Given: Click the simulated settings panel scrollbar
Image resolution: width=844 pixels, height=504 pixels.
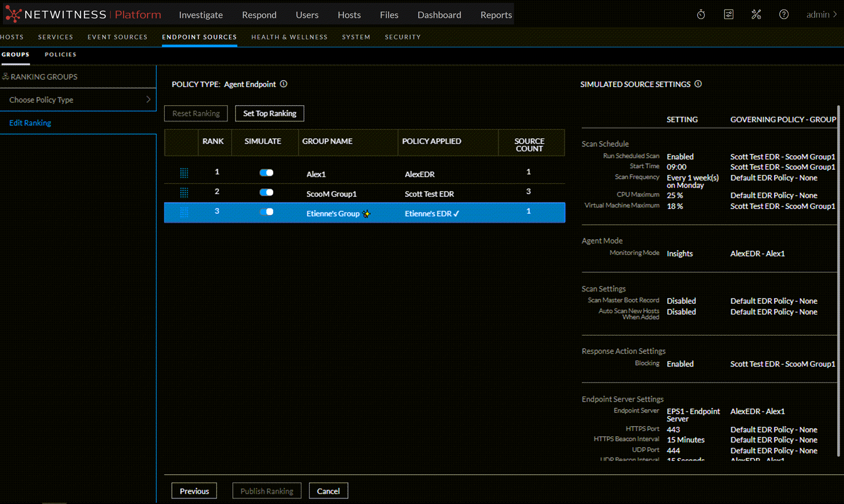Looking at the screenshot, I should pos(839,280).
